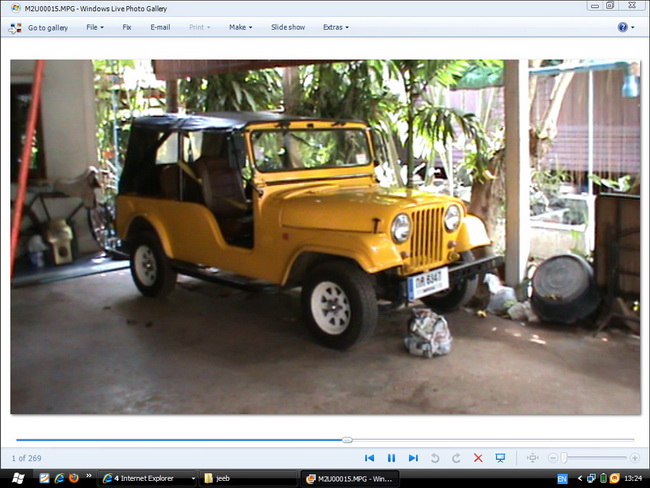This screenshot has height=488, width=650.
Task: Pause the video playback
Action: coord(391,458)
